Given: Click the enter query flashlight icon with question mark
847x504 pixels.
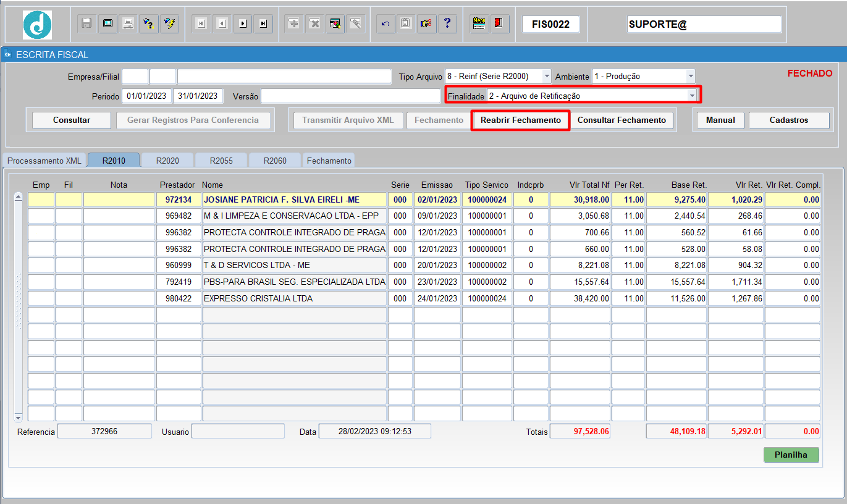Looking at the screenshot, I should (148, 23).
